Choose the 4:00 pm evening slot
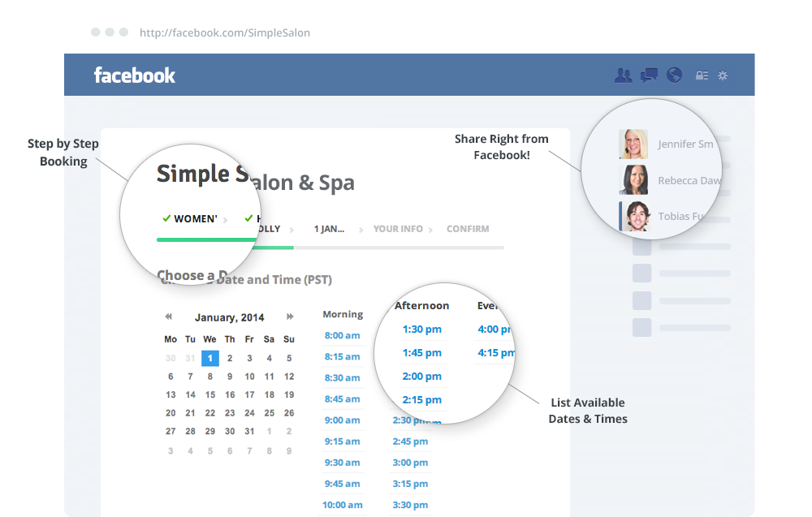The image size is (812, 517). [x=494, y=330]
